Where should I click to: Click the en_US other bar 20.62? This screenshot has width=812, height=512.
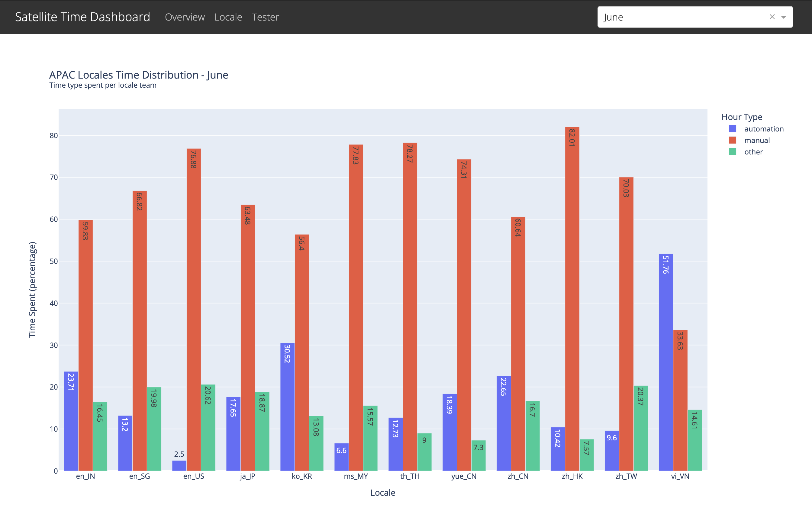coord(208,427)
